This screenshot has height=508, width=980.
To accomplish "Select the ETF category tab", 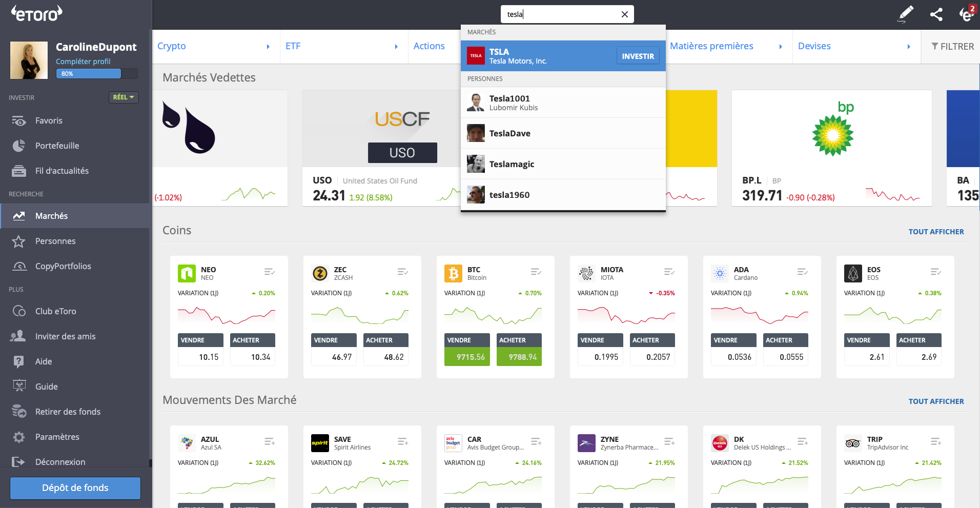I will click(x=293, y=46).
